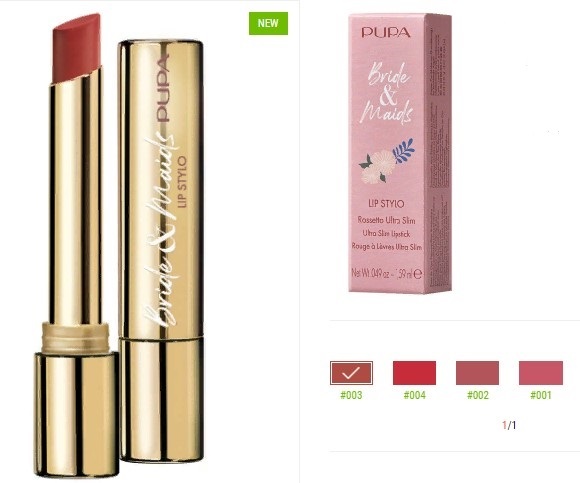Click the 1/1 page indicator
This screenshot has height=483, width=580.
tap(509, 425)
